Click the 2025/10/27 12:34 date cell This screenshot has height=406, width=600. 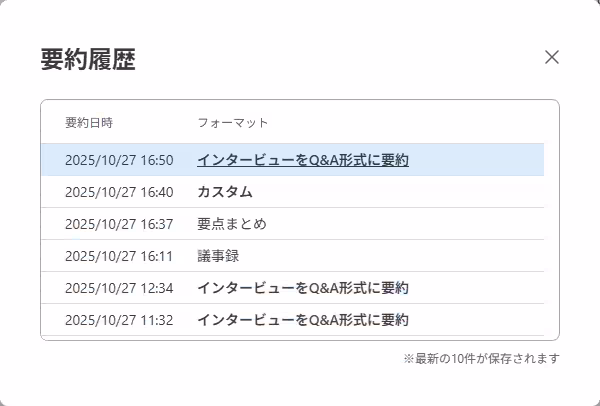pyautogui.click(x=119, y=288)
